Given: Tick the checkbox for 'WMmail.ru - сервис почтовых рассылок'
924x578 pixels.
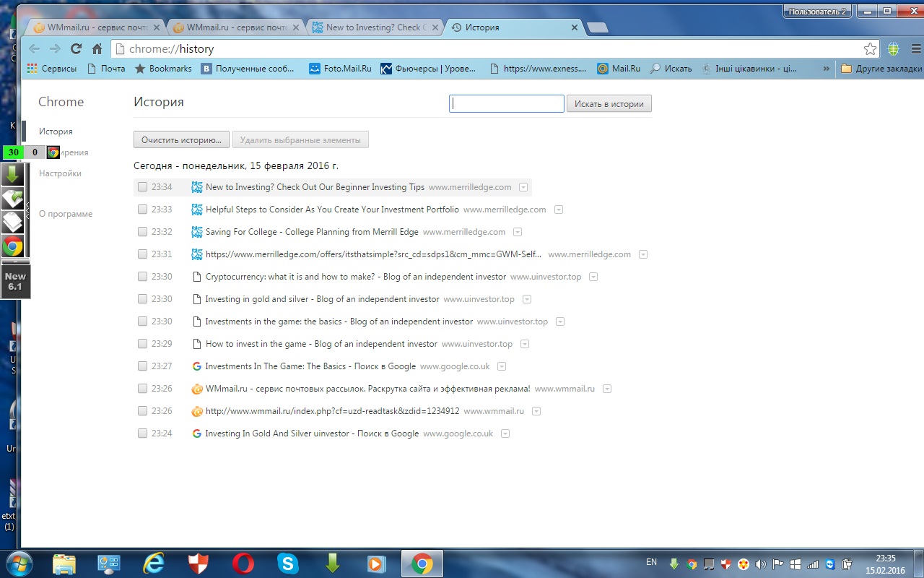Looking at the screenshot, I should (x=143, y=389).
